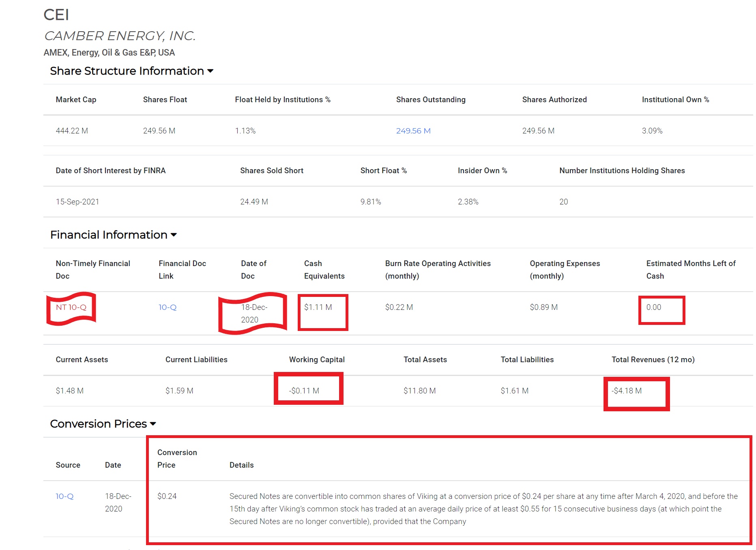Viewport: 756px width, 550px height.
Task: Click the AMEX, Energy, Oil & Gas E&P, USA line
Action: [x=109, y=53]
